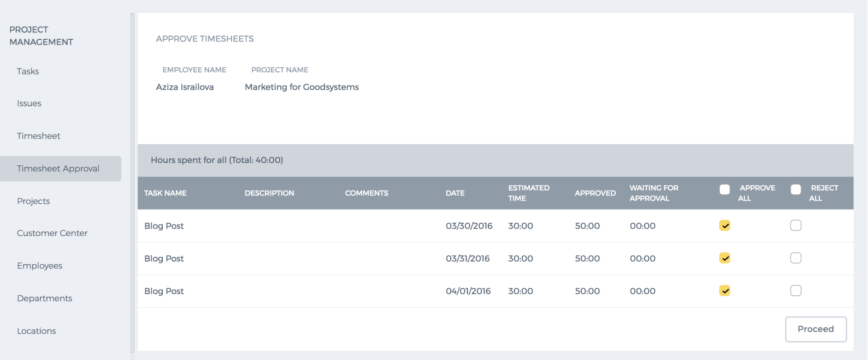
Task: Go to Issues section
Action: [29, 103]
